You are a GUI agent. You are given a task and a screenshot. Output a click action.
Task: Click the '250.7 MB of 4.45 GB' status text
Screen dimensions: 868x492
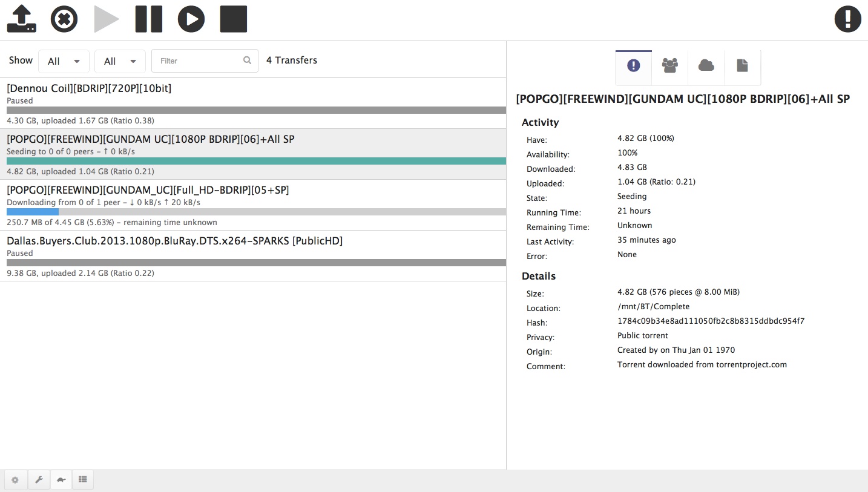click(x=112, y=223)
